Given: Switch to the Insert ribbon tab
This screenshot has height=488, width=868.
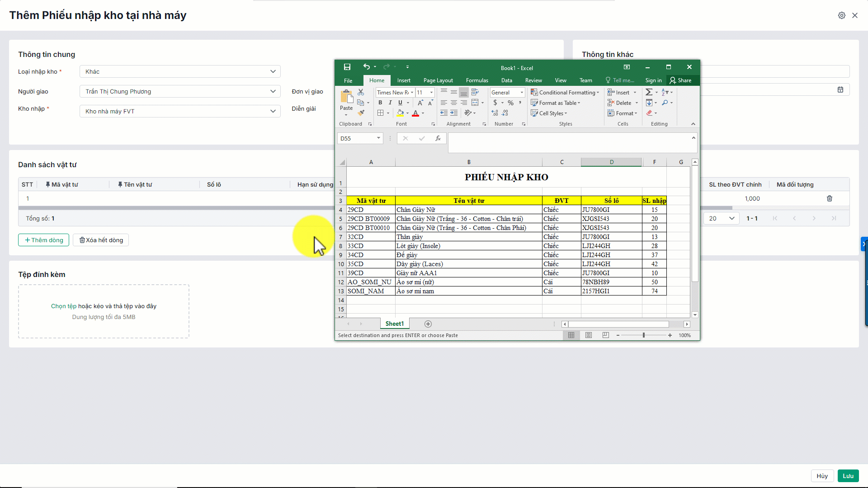Looking at the screenshot, I should click(404, 80).
